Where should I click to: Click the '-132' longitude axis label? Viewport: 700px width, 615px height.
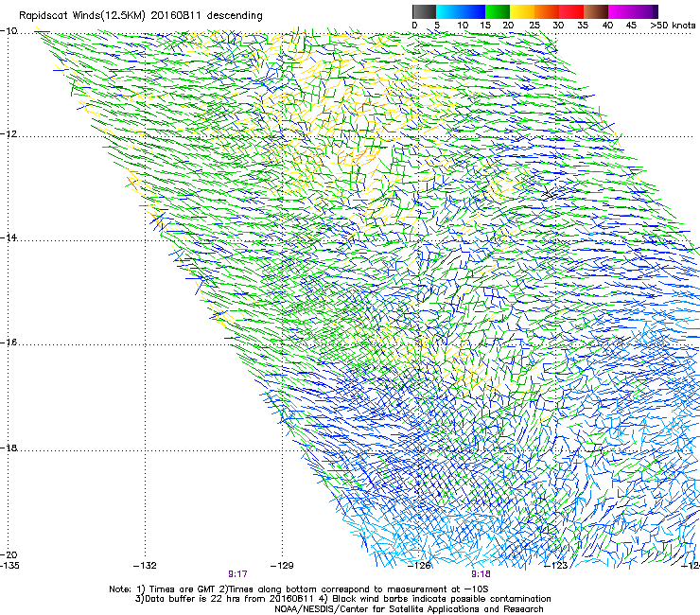pyautogui.click(x=145, y=566)
